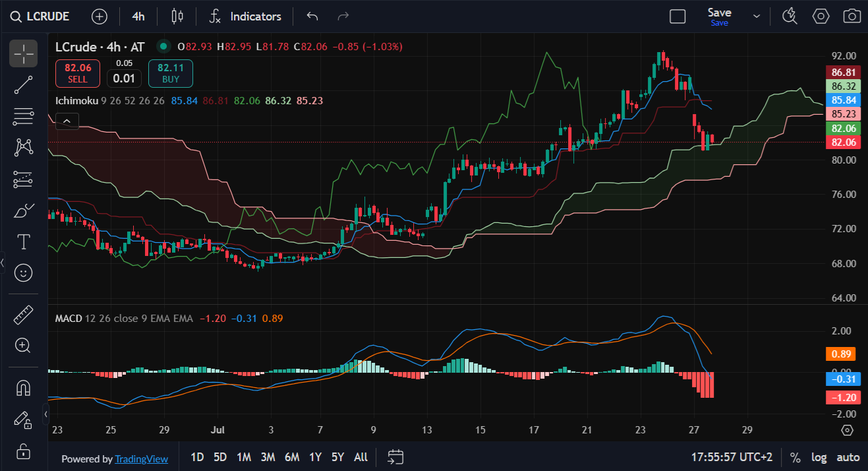Select the brush drawing tool

tap(23, 210)
